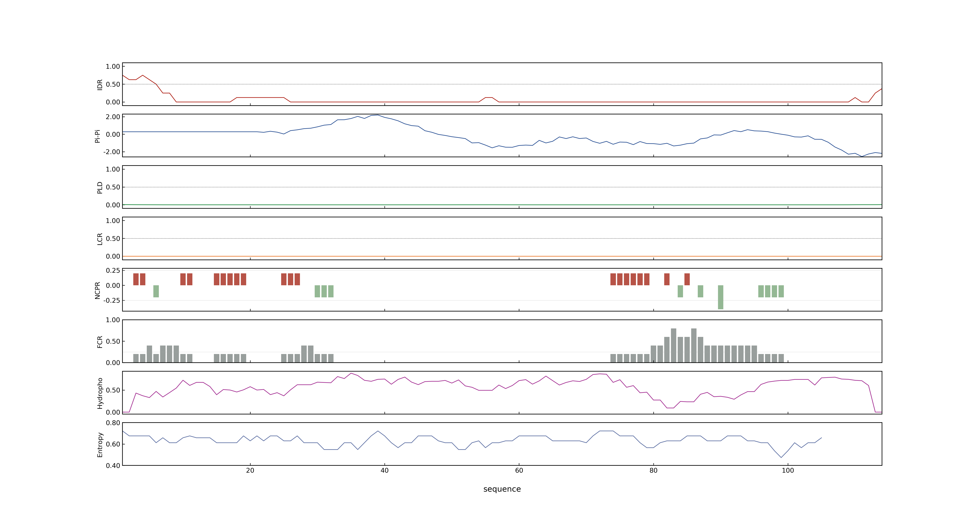Screen dimensions: 980x523
Task: Click the -0.25 tick on the NCPR axis
Action: [111, 300]
